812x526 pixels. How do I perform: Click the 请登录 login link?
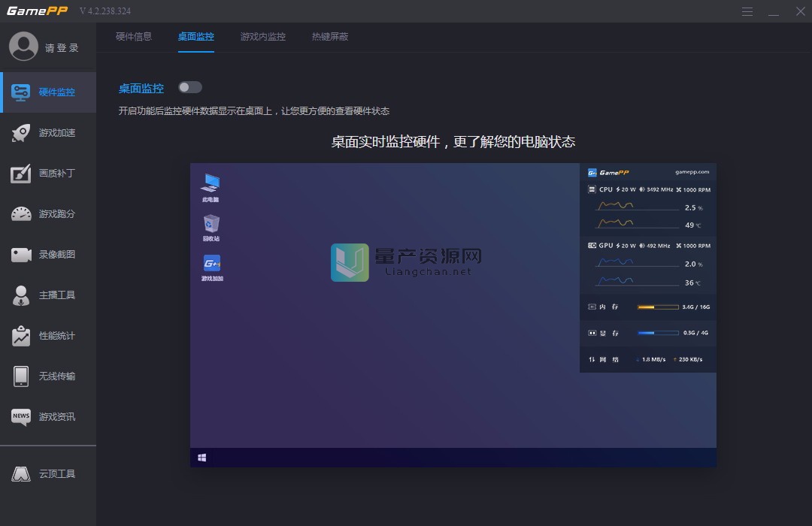(x=62, y=47)
